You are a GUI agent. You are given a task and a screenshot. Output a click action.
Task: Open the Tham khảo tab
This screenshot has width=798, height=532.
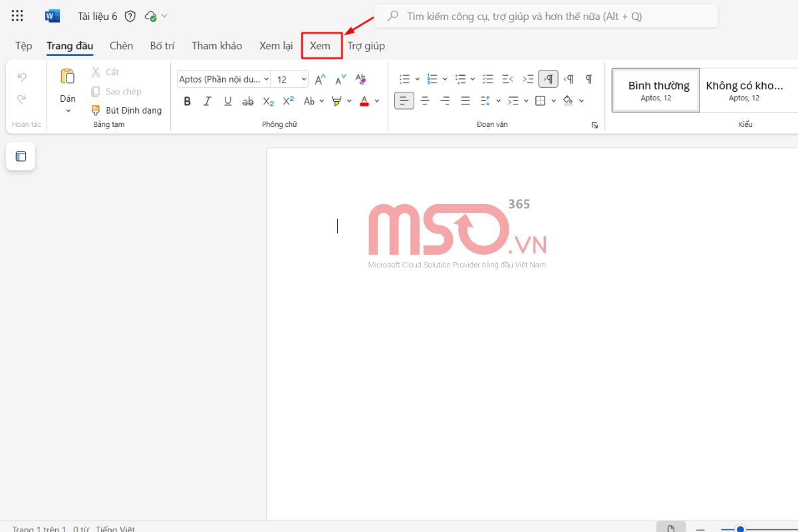point(217,46)
